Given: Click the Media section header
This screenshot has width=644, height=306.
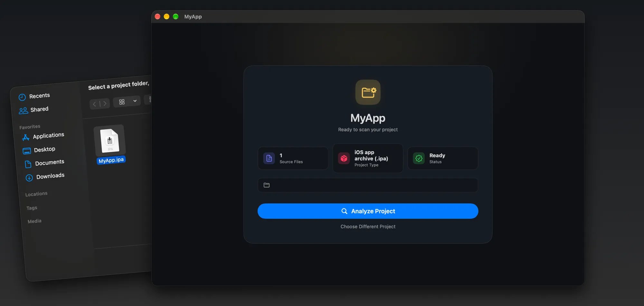Looking at the screenshot, I should tap(34, 221).
